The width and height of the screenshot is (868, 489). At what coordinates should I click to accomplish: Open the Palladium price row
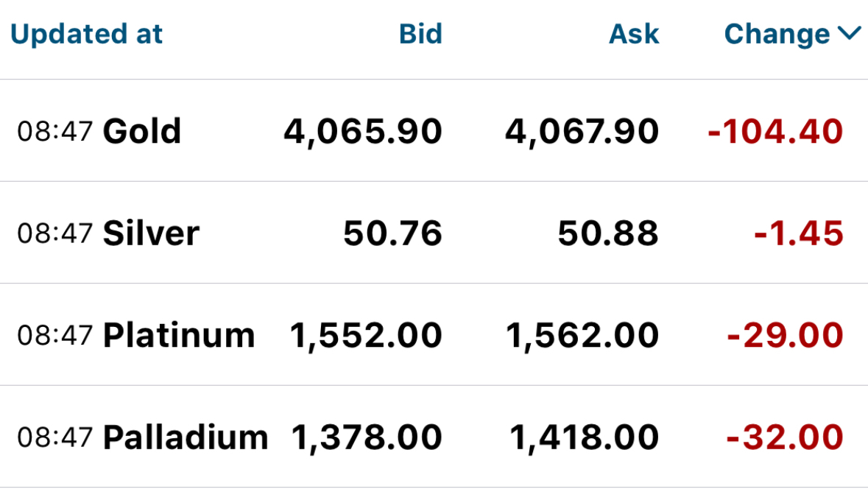(434, 437)
